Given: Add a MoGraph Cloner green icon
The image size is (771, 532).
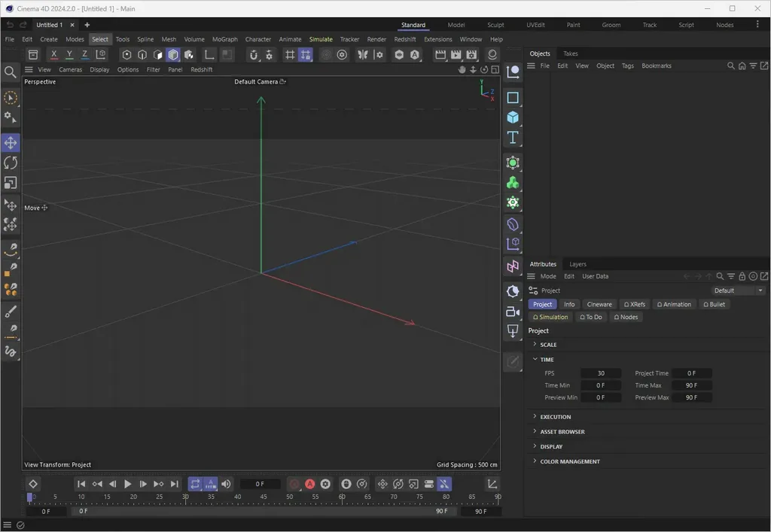Looking at the screenshot, I should (x=513, y=183).
